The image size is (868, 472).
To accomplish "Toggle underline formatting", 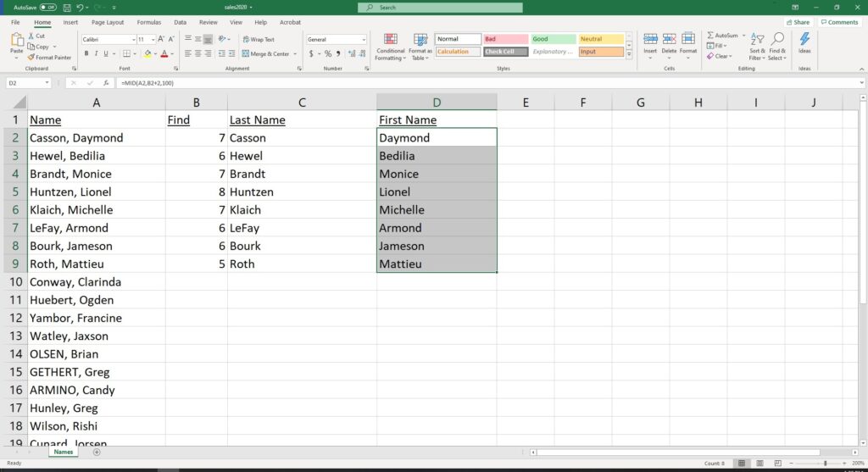I will click(106, 54).
